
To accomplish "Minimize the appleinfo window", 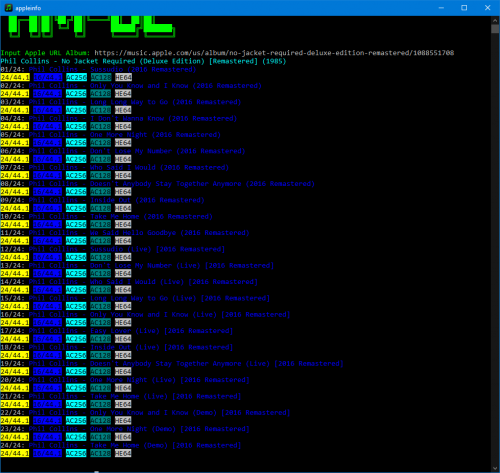I will click(x=441, y=8).
